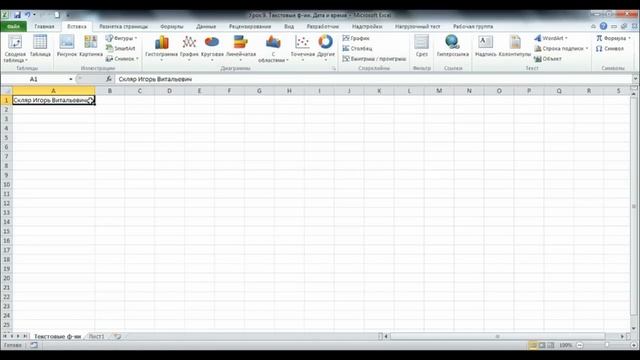The image size is (640, 360).
Task: Choose the График line chart icon
Action: 189,48
